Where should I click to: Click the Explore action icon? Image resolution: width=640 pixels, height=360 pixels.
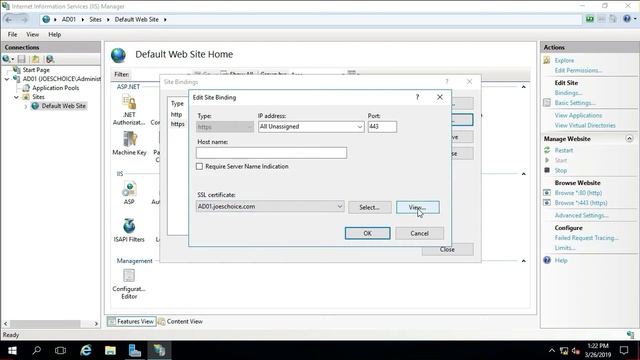click(x=547, y=60)
